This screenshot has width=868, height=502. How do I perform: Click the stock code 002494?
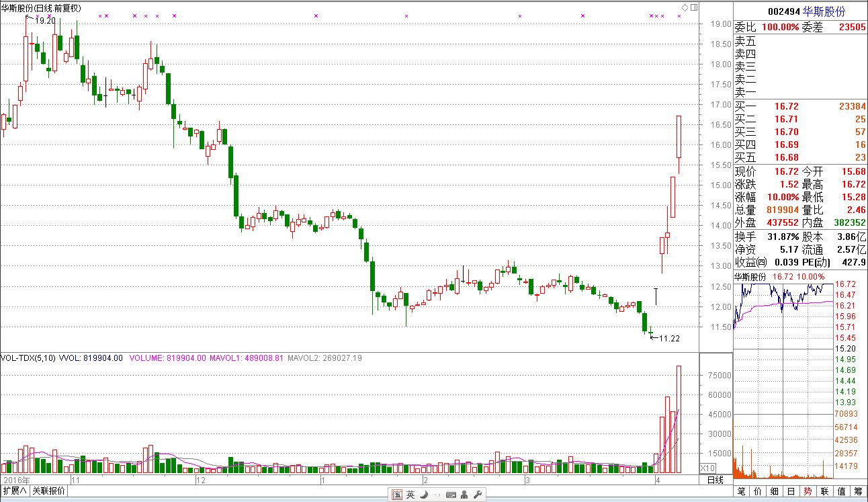[783, 12]
